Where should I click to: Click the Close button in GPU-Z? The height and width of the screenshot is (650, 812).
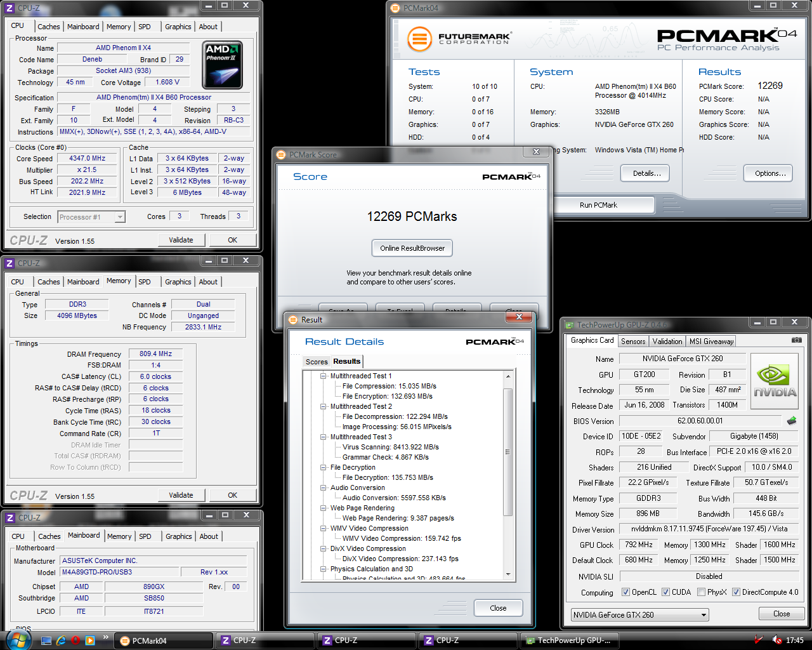[782, 614]
